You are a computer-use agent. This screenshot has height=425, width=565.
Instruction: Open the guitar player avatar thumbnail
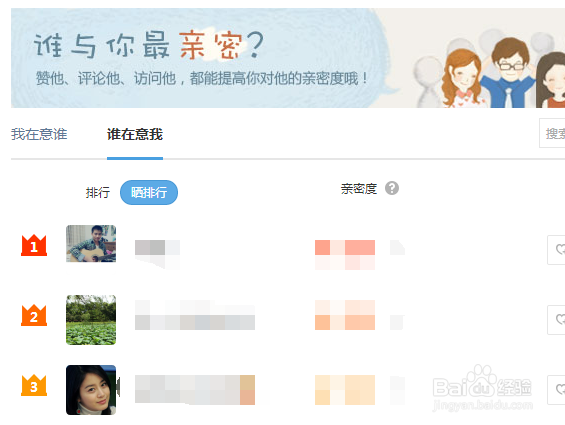point(91,244)
